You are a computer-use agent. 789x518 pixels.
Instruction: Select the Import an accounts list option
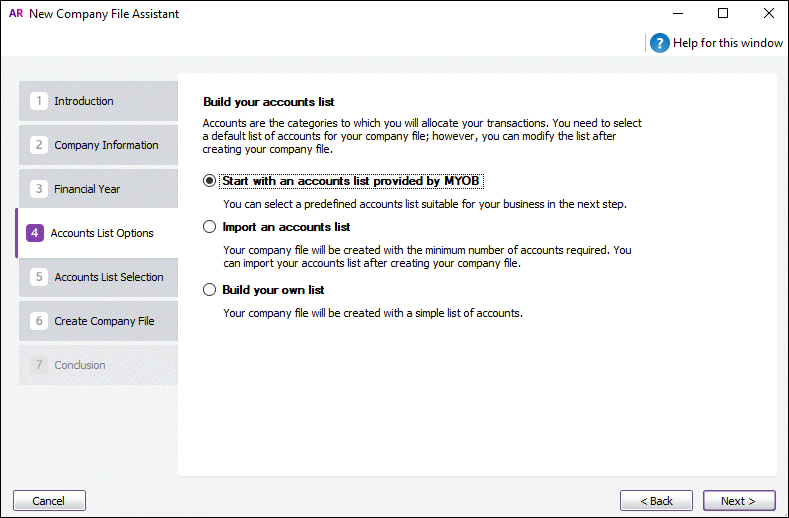(x=209, y=227)
